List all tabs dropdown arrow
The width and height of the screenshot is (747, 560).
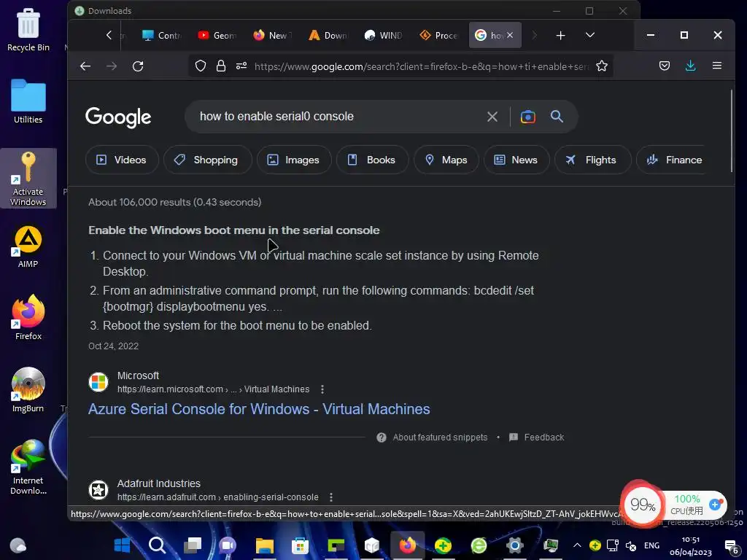coord(589,35)
